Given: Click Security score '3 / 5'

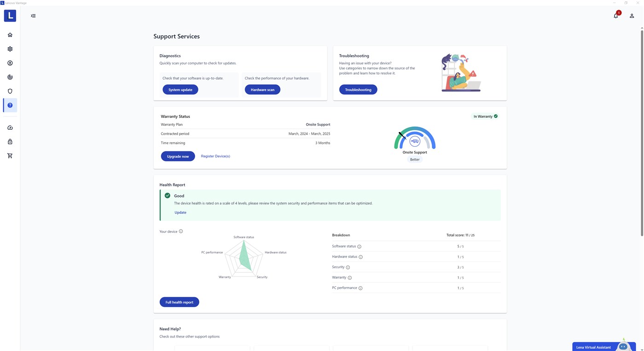Looking at the screenshot, I should (x=460, y=267).
